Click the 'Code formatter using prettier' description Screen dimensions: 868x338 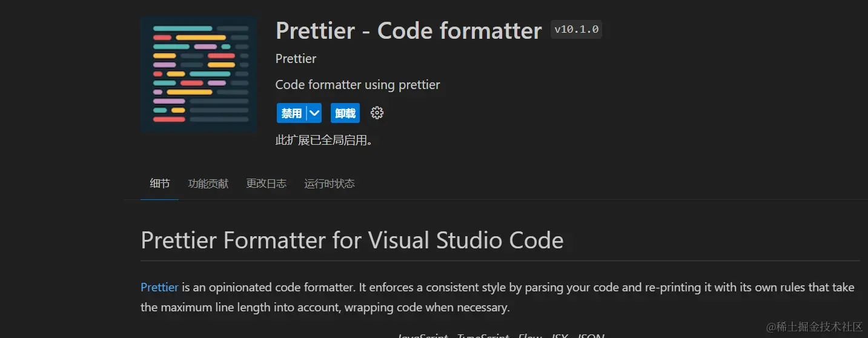coord(357,85)
